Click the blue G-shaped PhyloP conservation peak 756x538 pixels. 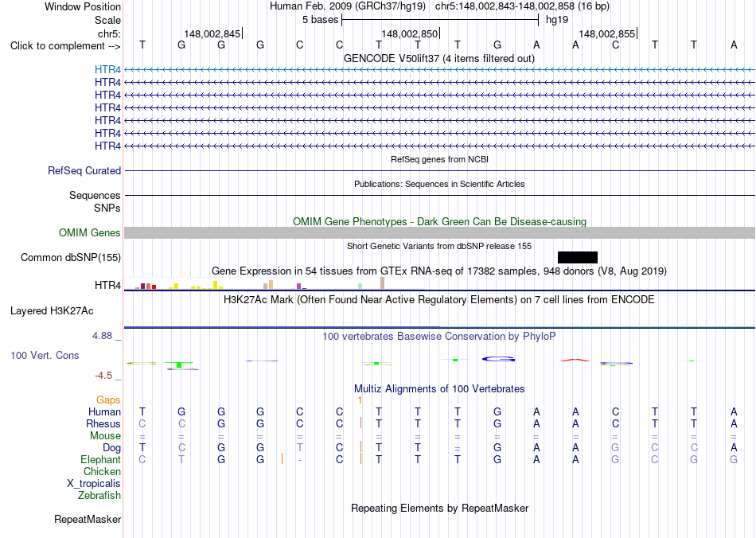coord(498,359)
